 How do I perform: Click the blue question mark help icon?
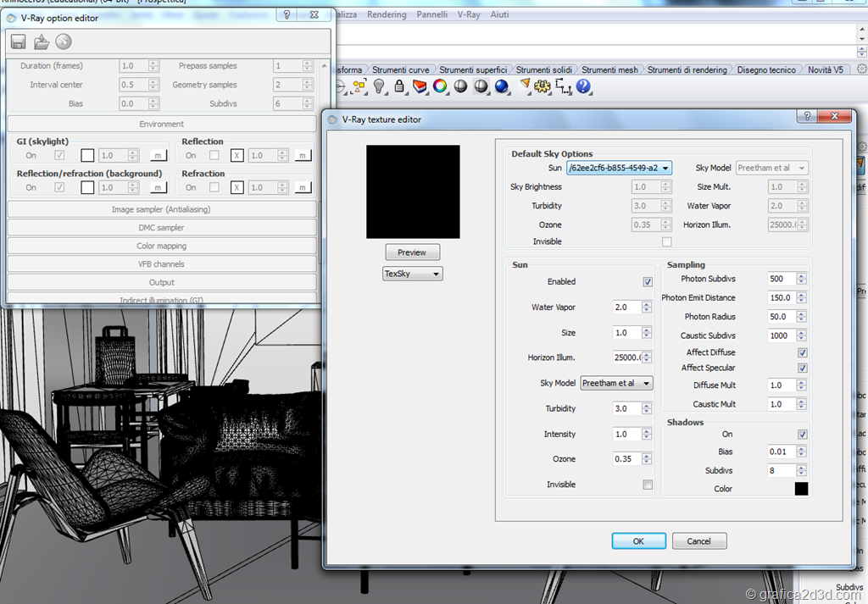click(583, 86)
